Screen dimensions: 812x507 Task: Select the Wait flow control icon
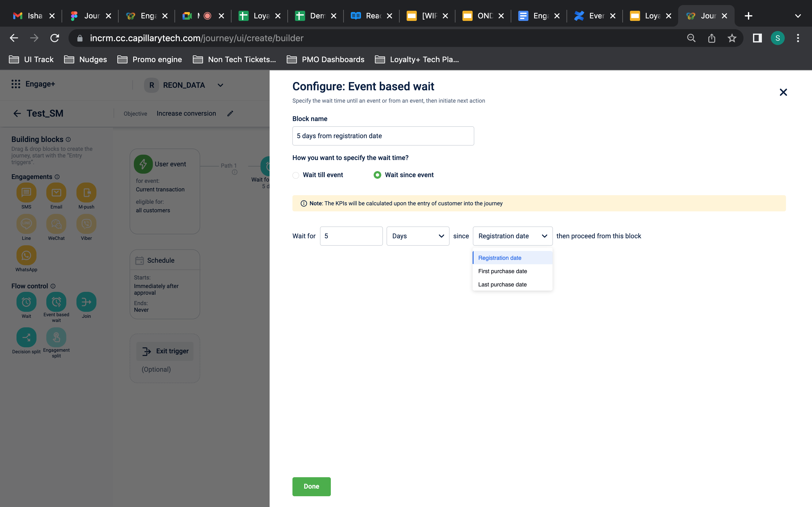(26, 302)
